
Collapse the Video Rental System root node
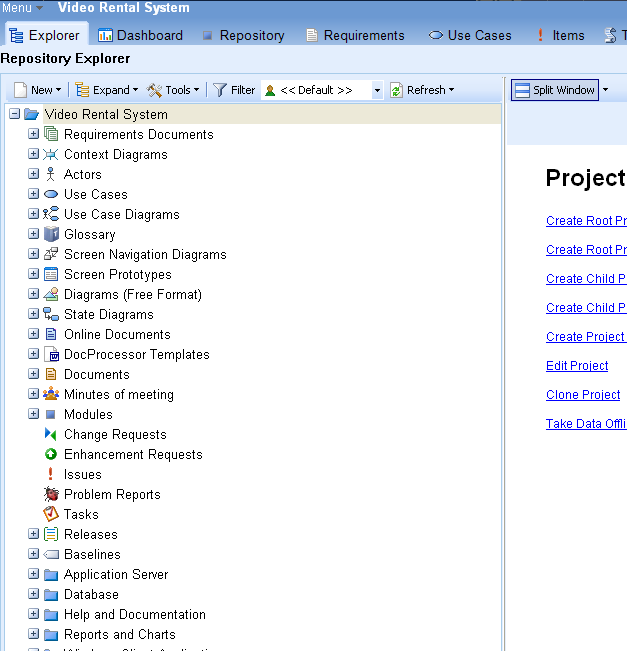coord(15,114)
